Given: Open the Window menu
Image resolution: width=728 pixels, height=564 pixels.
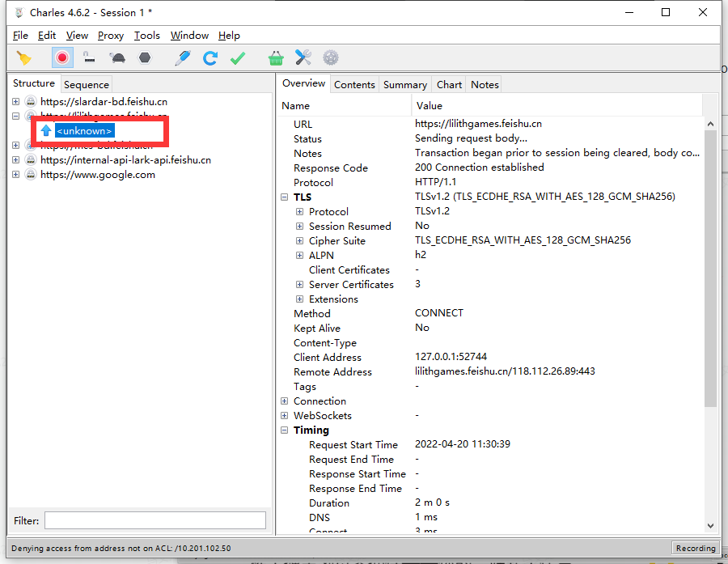Looking at the screenshot, I should 189,36.
